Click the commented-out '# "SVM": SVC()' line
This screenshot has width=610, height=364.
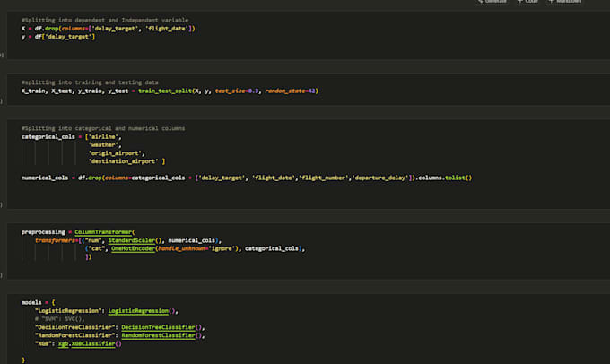coord(58,319)
